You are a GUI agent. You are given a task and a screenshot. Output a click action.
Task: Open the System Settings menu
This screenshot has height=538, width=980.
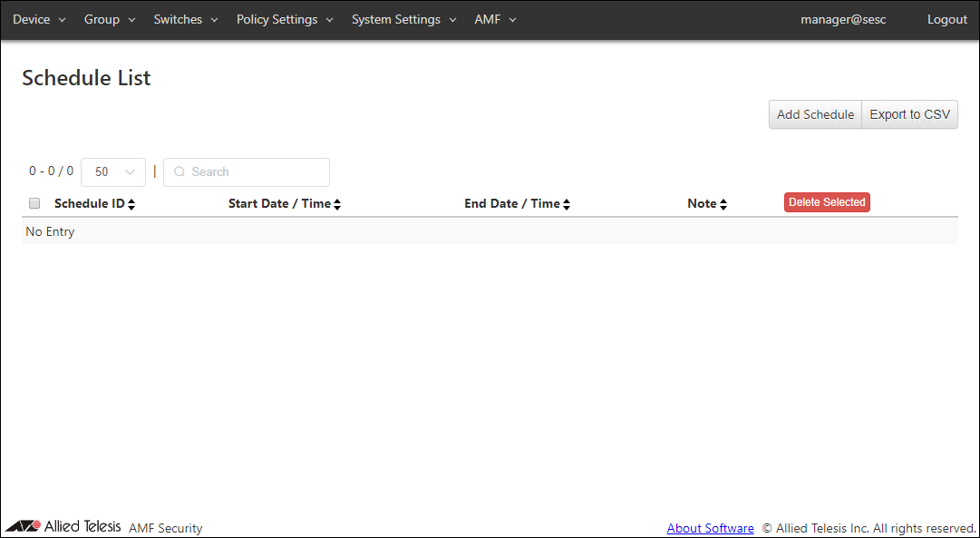point(404,20)
